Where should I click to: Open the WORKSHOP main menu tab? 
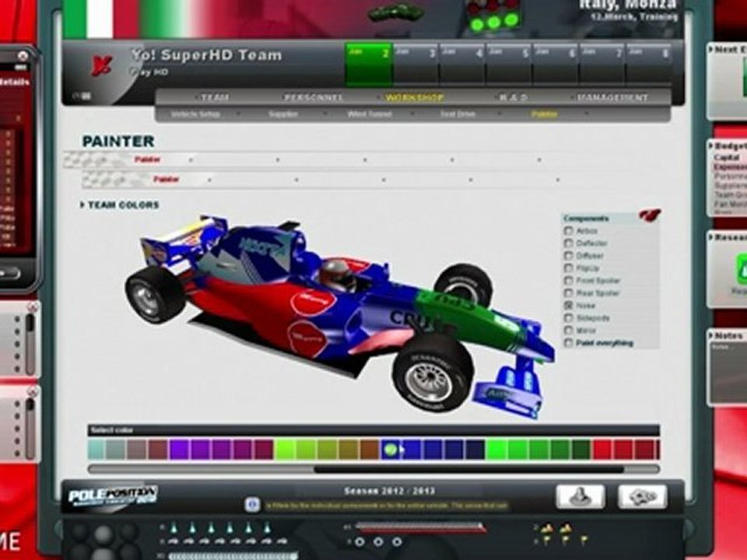pos(415,97)
